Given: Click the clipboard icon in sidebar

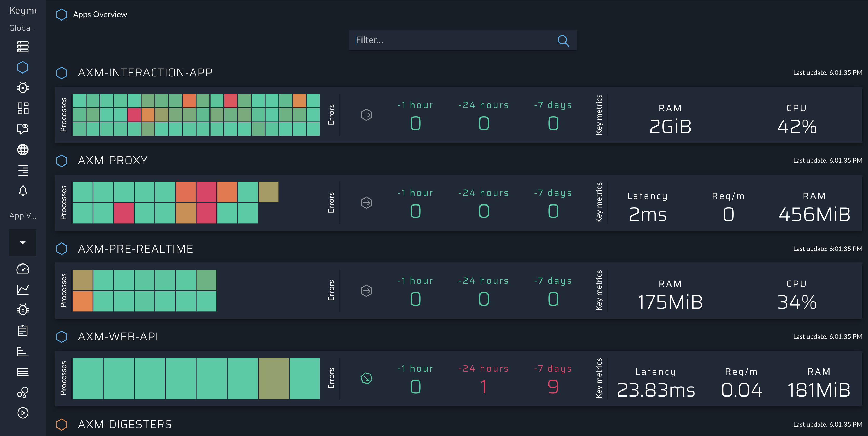Looking at the screenshot, I should 23,331.
